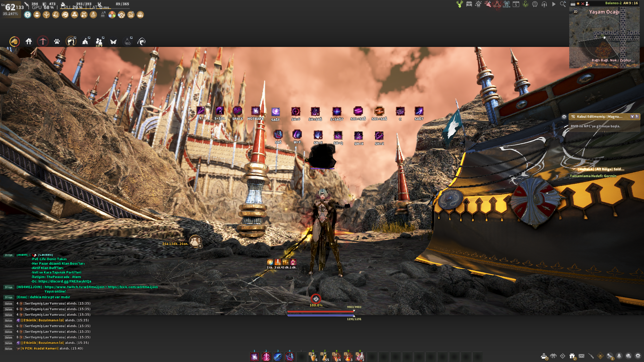Image resolution: width=644 pixels, height=362 pixels.
Task: Click the S+SOL skill icon
Action: pos(220,111)
